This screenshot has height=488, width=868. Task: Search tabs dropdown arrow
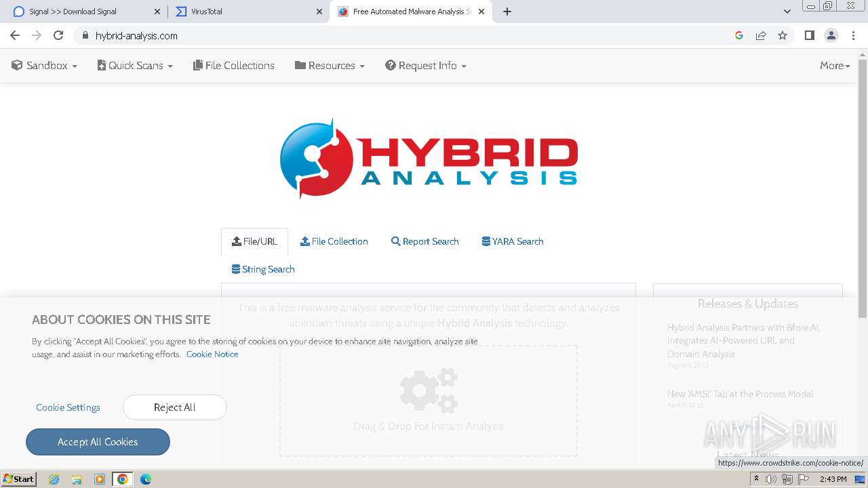787,12
